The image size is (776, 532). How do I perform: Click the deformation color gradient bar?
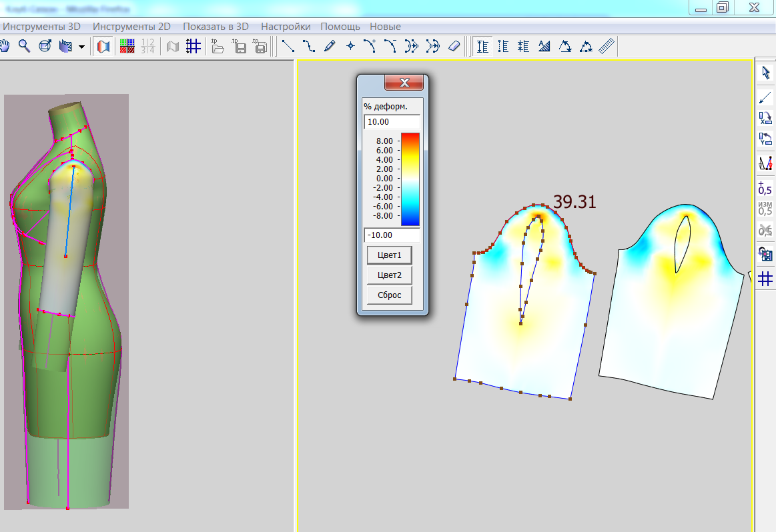click(410, 179)
